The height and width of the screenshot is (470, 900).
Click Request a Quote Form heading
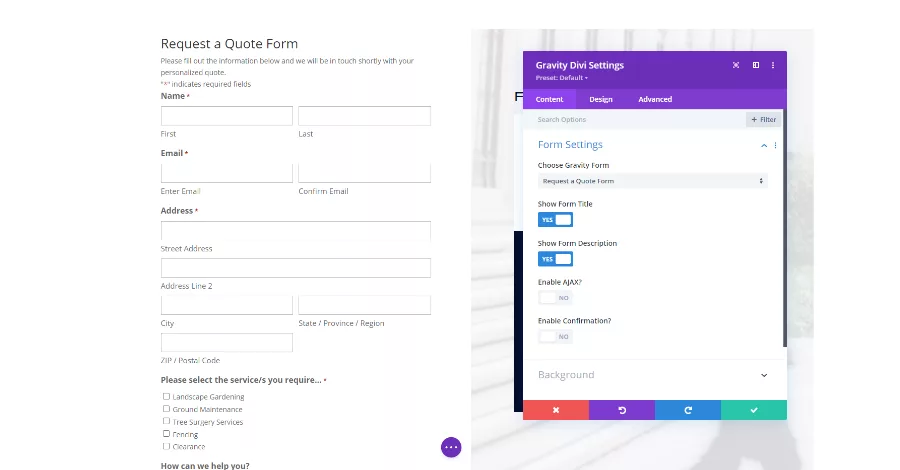pyautogui.click(x=229, y=44)
